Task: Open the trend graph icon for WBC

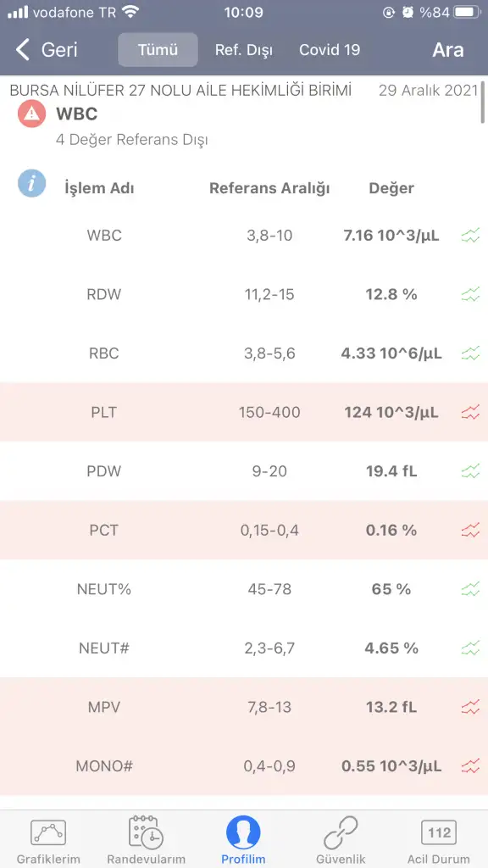Action: 470,236
